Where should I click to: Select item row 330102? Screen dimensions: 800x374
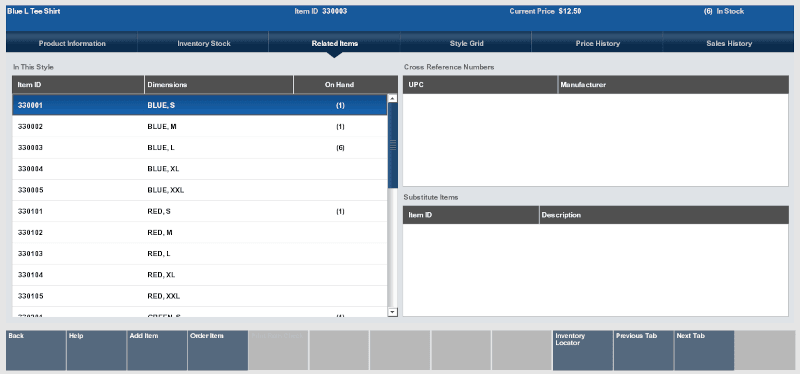click(x=200, y=233)
